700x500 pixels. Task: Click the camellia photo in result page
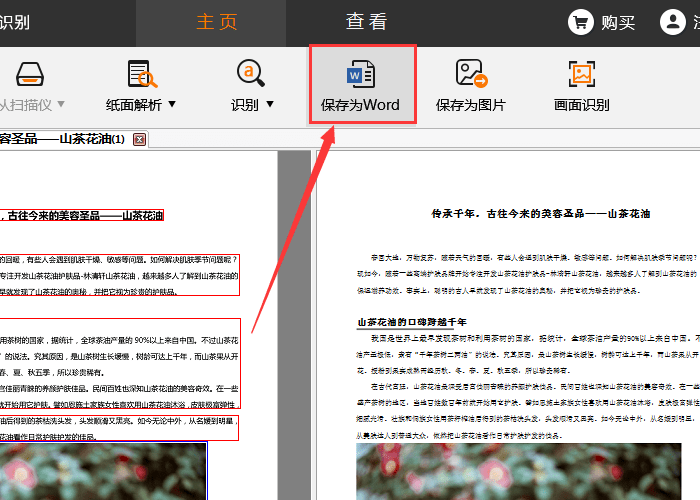(x=519, y=471)
